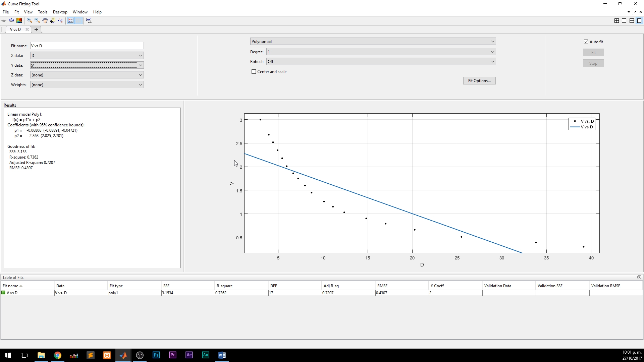Toggle the plot legend icon
644x362 pixels.
pos(71,20)
